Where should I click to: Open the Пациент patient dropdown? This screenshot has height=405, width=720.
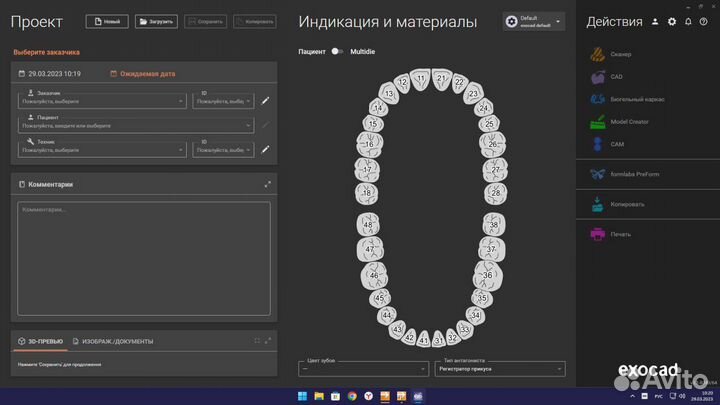(x=136, y=125)
